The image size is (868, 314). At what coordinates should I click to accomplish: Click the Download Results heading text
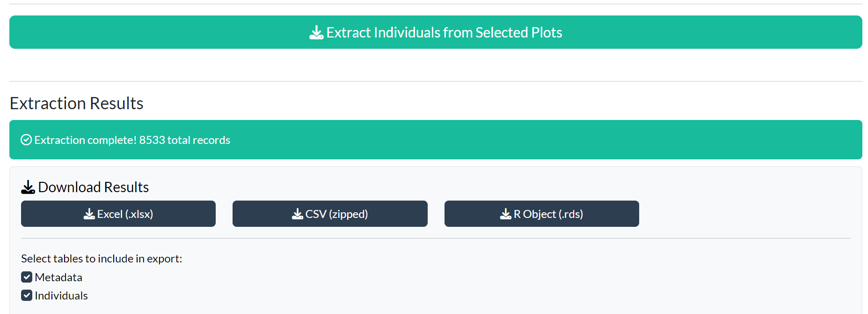pos(94,187)
